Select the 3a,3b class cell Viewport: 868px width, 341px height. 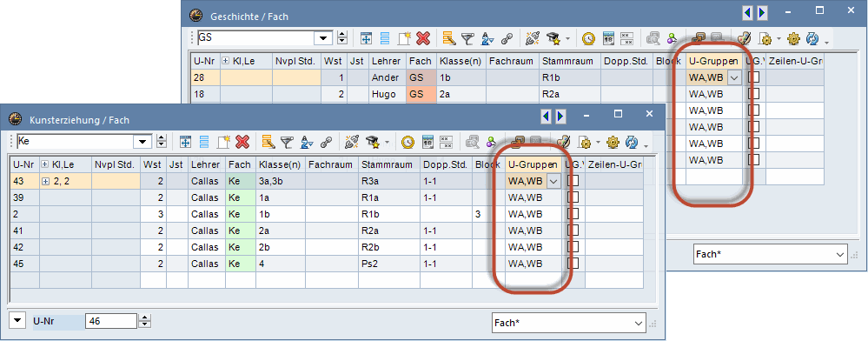click(280, 181)
